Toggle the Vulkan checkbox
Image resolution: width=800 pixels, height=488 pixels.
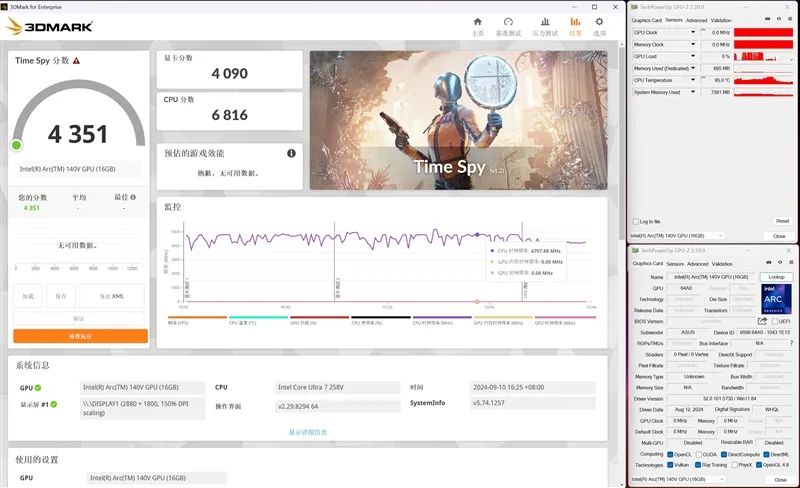click(x=670, y=465)
